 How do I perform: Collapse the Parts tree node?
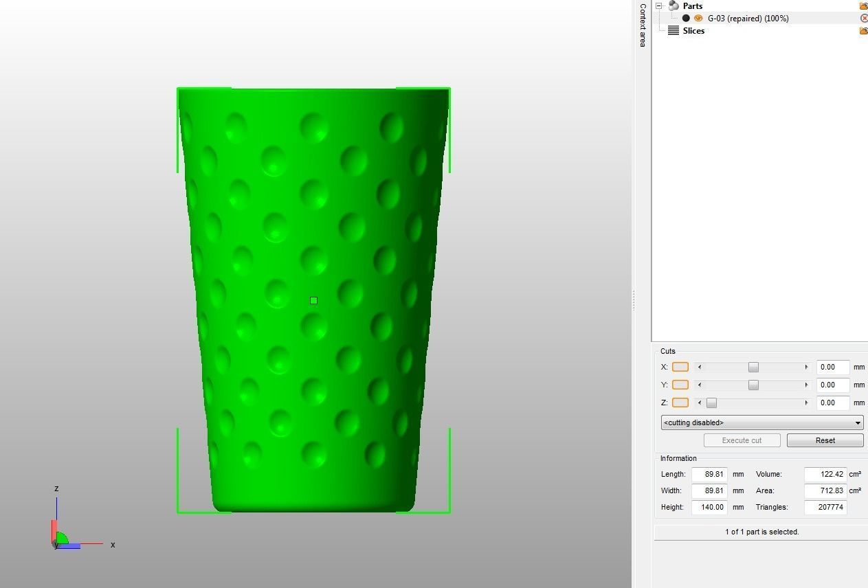tap(658, 5)
